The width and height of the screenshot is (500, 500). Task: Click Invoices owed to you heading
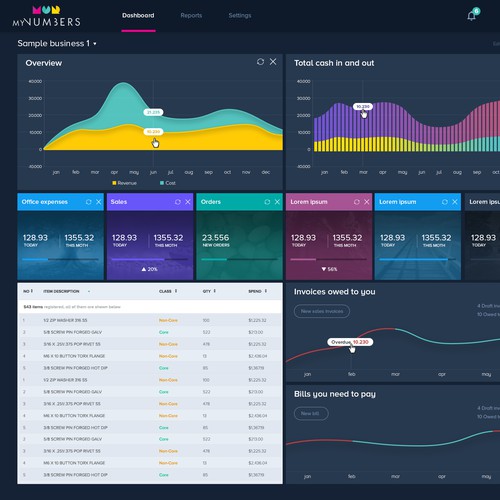pyautogui.click(x=335, y=292)
